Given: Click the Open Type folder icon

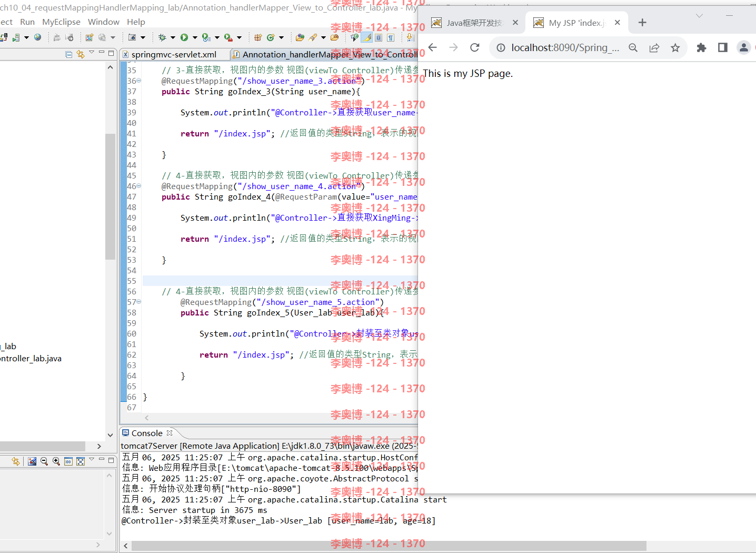Looking at the screenshot, I should (300, 37).
